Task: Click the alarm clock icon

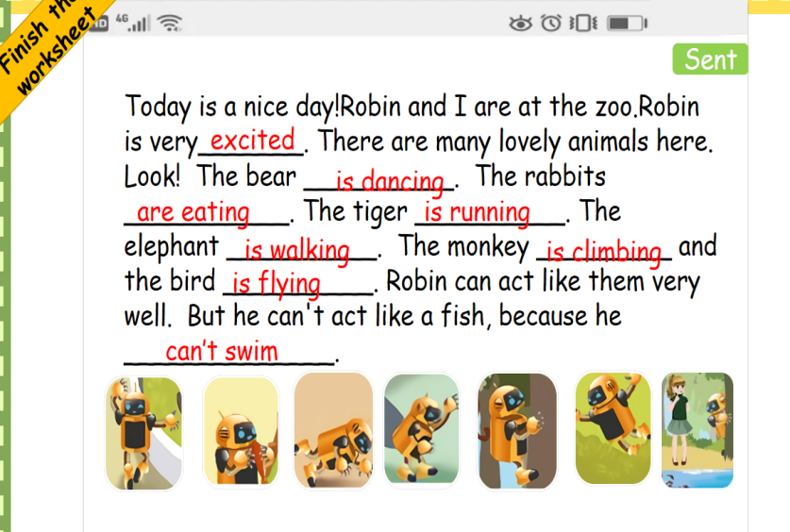Action: (x=550, y=23)
